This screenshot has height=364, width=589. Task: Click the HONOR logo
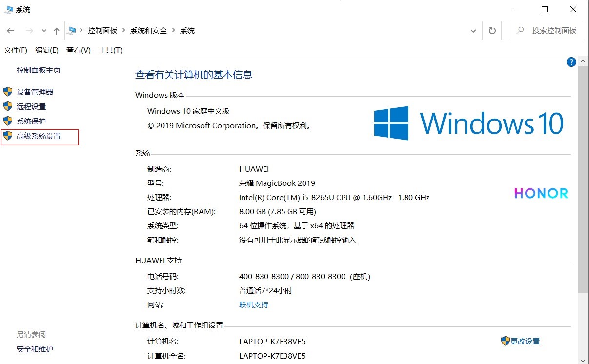(541, 193)
